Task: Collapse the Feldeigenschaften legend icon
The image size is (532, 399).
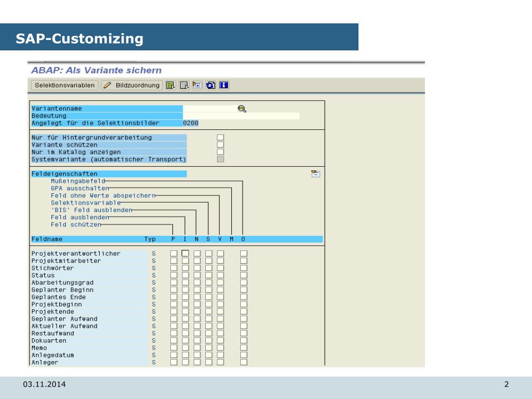Action: pos(315,174)
